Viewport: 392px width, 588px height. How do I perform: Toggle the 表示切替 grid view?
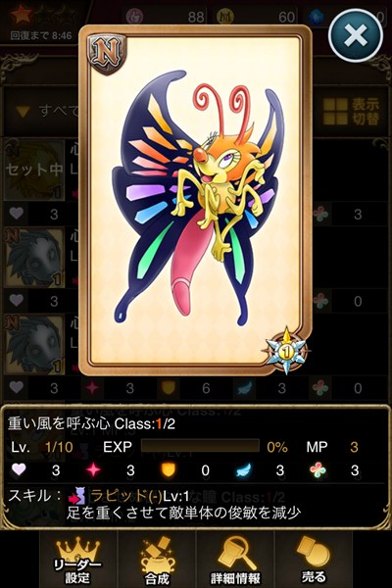point(351,112)
